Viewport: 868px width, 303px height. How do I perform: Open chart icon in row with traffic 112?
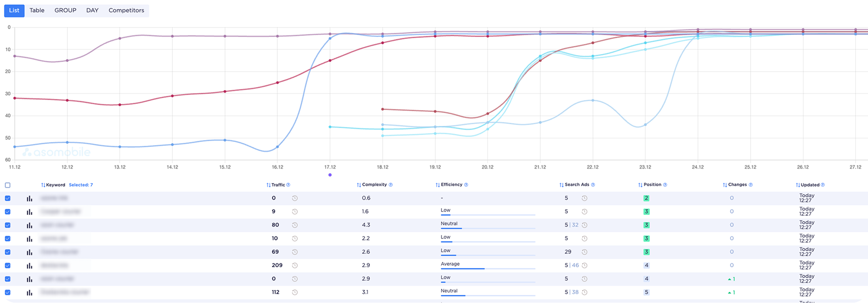29,293
